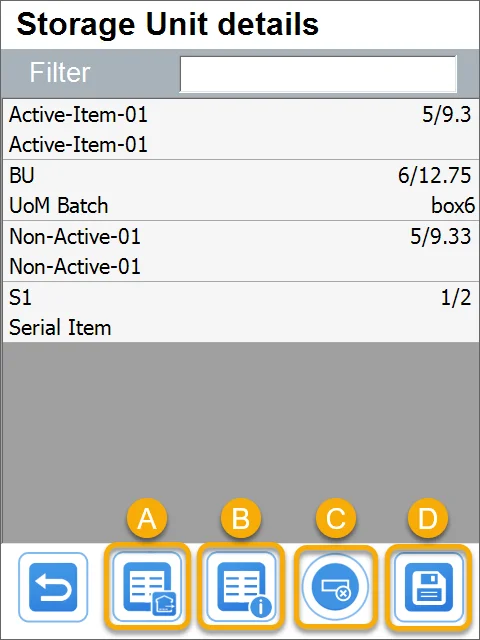Click the floppy disk save icon under D
480x640 pixels.
click(429, 587)
